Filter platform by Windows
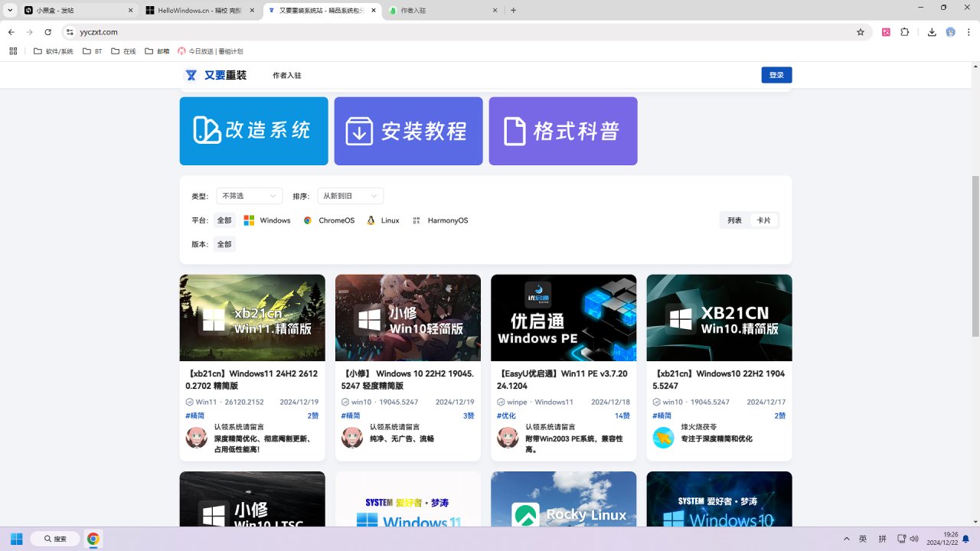Image resolution: width=980 pixels, height=551 pixels. (267, 220)
